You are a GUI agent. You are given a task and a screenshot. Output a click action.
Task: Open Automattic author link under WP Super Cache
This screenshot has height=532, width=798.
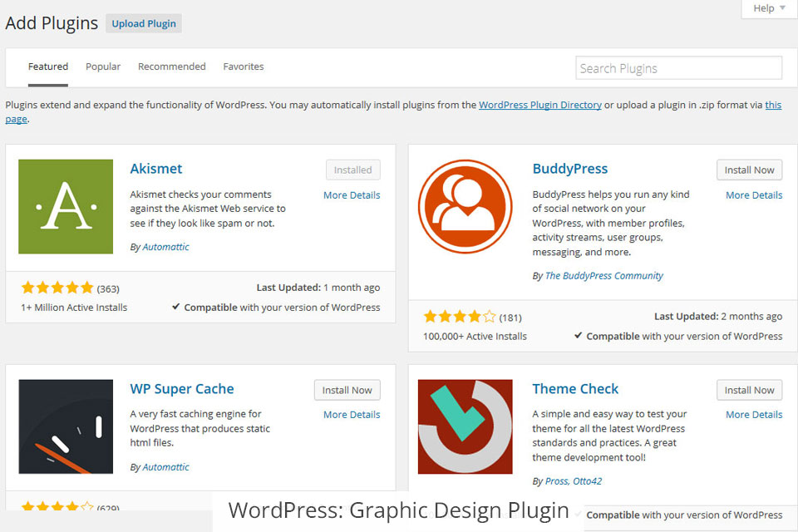(x=165, y=467)
